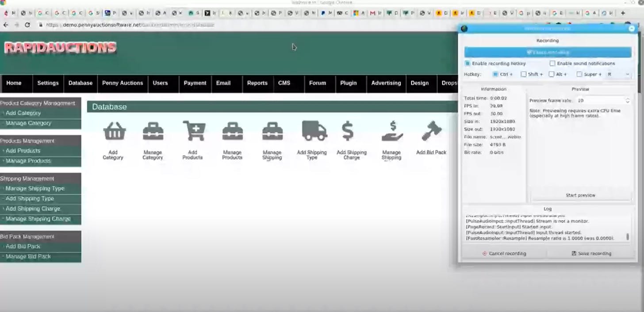Open the Home menu item
The width and height of the screenshot is (644, 312).
click(x=14, y=83)
